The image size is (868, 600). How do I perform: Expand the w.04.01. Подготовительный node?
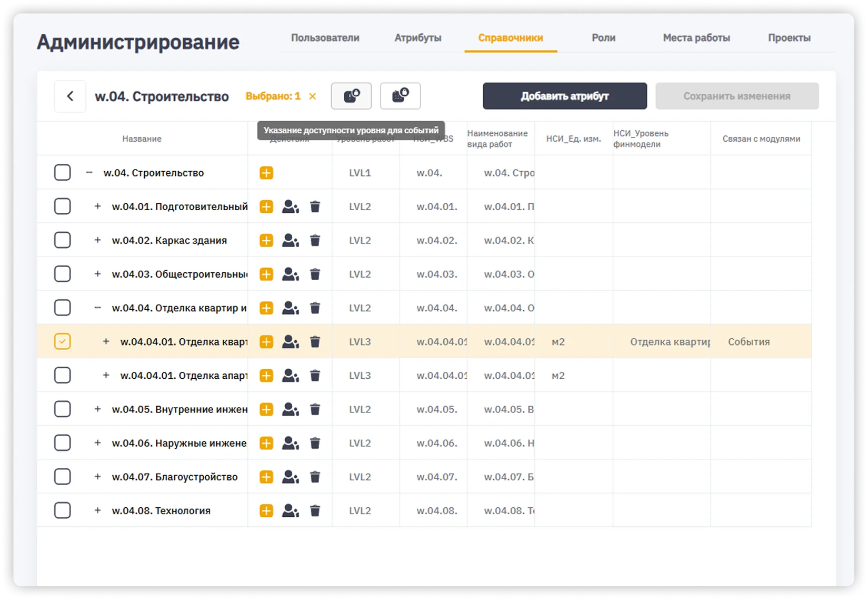(x=97, y=206)
